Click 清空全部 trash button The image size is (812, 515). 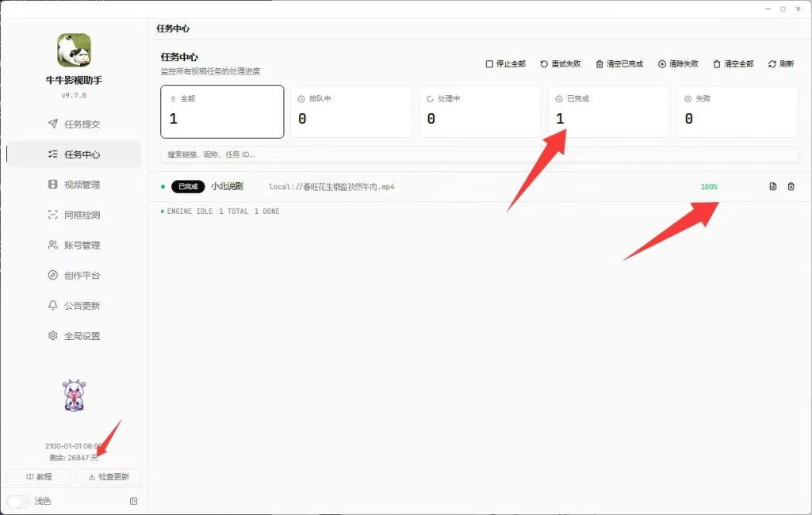click(x=733, y=63)
